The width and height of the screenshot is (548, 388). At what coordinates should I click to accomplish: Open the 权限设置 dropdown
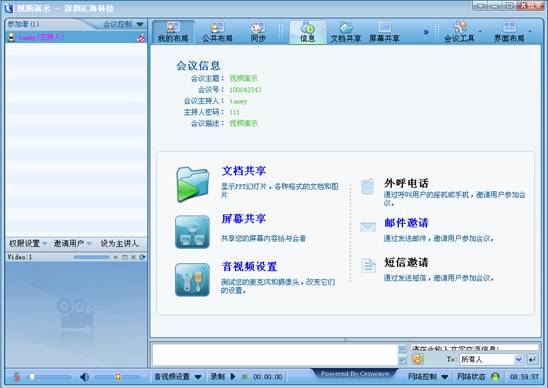coord(27,244)
